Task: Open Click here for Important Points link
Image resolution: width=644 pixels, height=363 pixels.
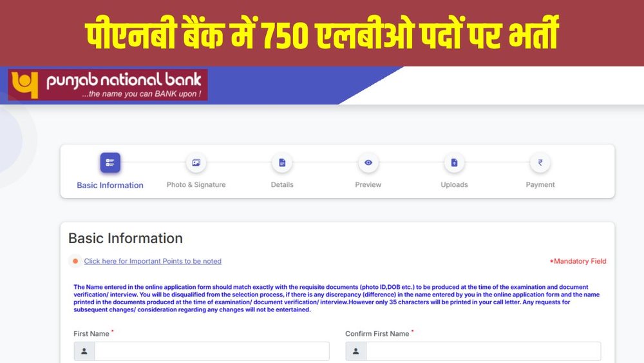Action: (x=153, y=261)
